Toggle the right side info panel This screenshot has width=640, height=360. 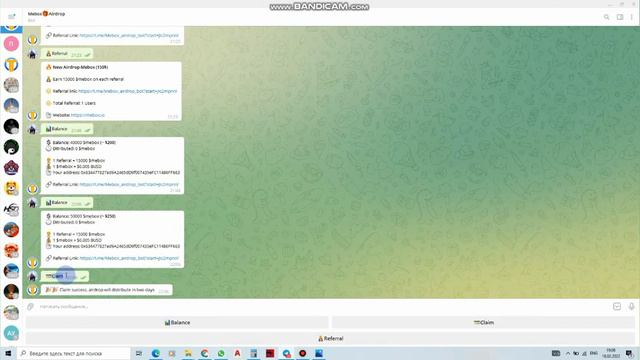coord(620,17)
